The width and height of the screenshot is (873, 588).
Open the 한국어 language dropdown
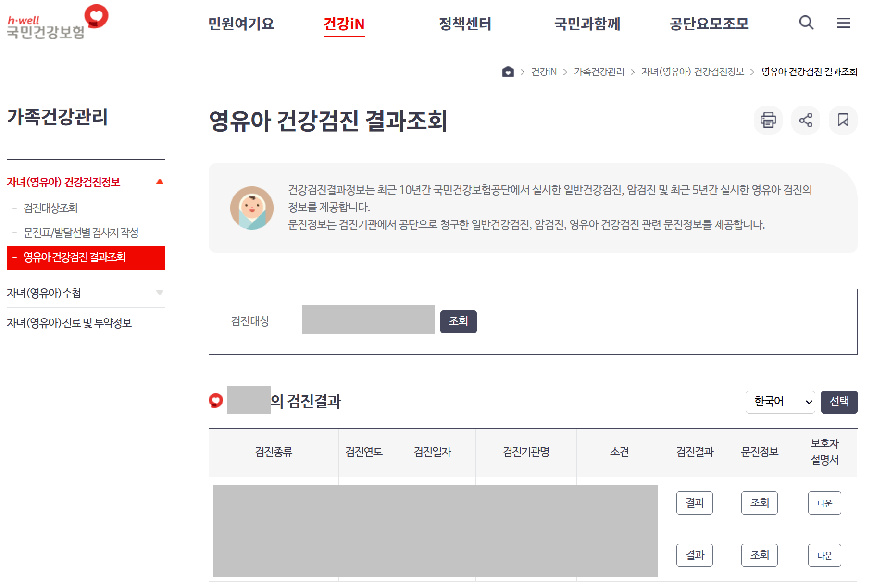point(780,402)
